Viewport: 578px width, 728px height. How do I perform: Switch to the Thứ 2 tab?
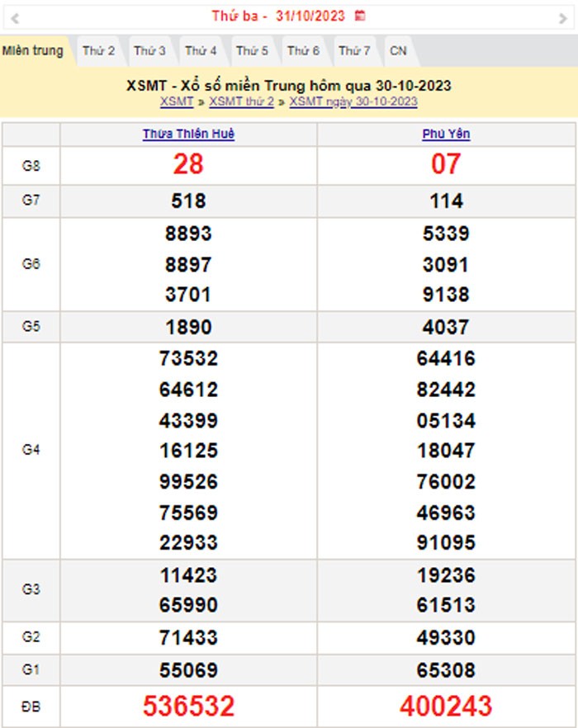(98, 51)
